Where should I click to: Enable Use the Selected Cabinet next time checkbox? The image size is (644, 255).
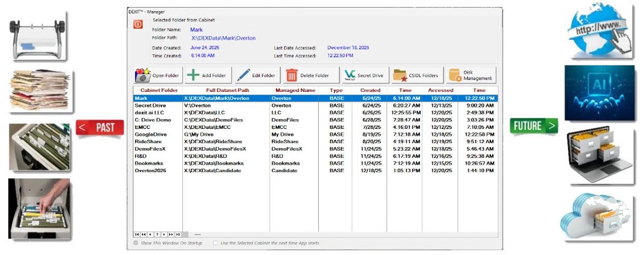[x=216, y=243]
